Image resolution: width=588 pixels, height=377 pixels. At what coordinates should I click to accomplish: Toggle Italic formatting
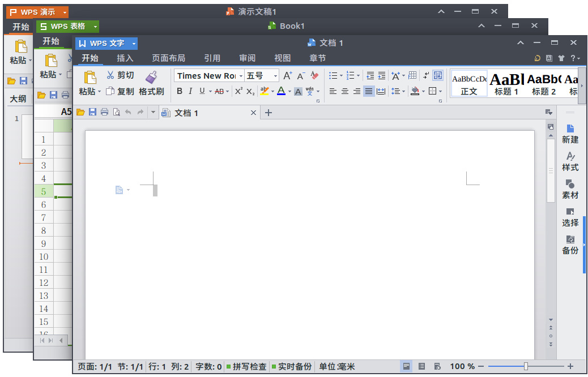coord(190,91)
